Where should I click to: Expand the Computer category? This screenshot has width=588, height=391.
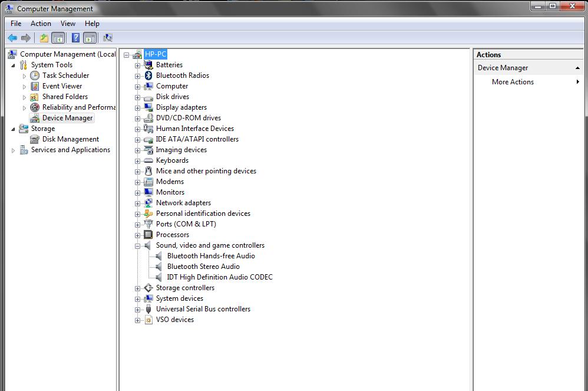pos(138,87)
